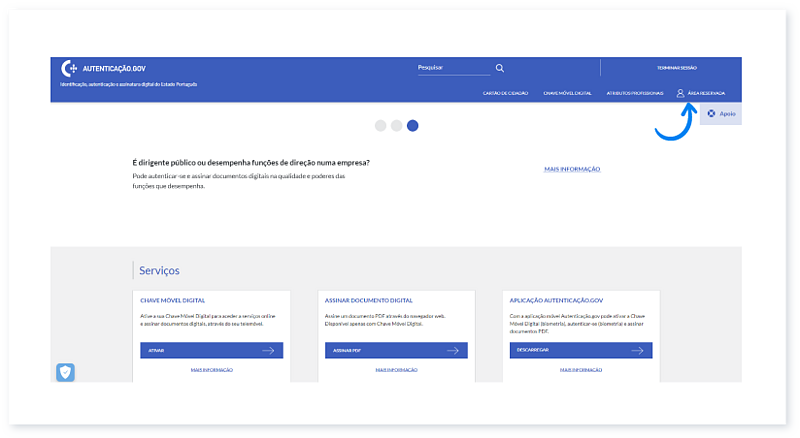Screen dimensions: 800x438
Task: Open Mais Informação link in the banner
Action: click(x=572, y=170)
